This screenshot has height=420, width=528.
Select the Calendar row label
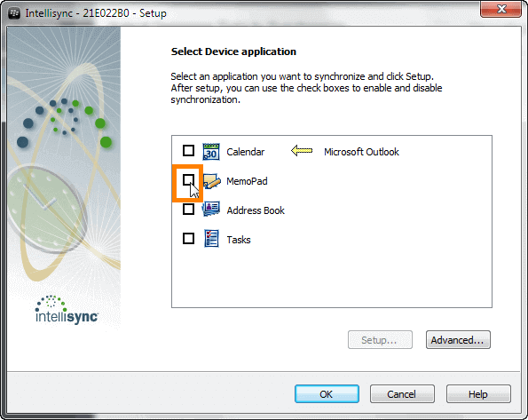click(x=246, y=152)
